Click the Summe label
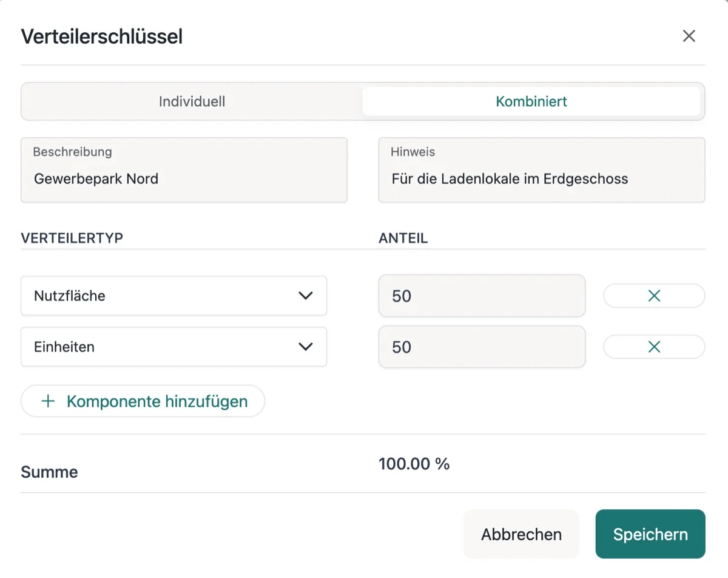Viewport: 728px width, 578px height. tap(49, 472)
